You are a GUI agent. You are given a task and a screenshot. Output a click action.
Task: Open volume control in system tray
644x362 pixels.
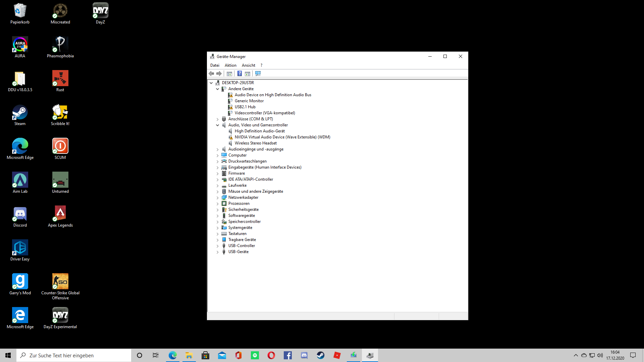click(x=600, y=355)
